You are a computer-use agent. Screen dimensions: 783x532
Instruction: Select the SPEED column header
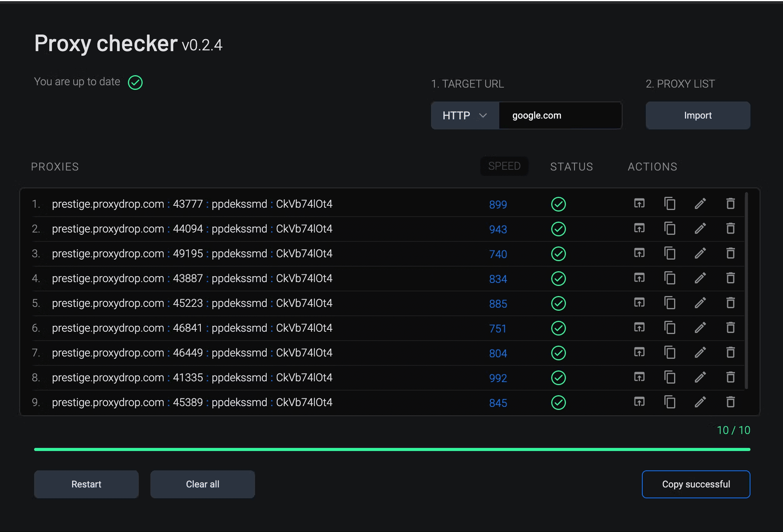tap(504, 166)
